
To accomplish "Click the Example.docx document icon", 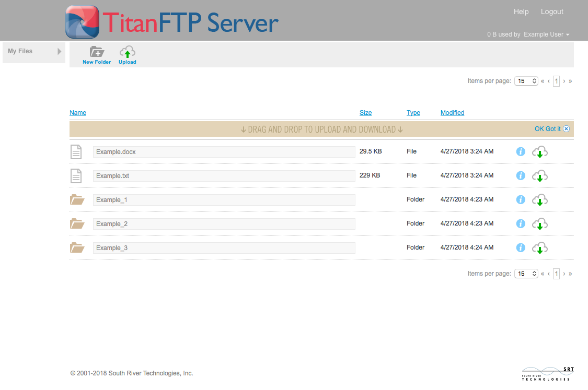I will (x=76, y=152).
